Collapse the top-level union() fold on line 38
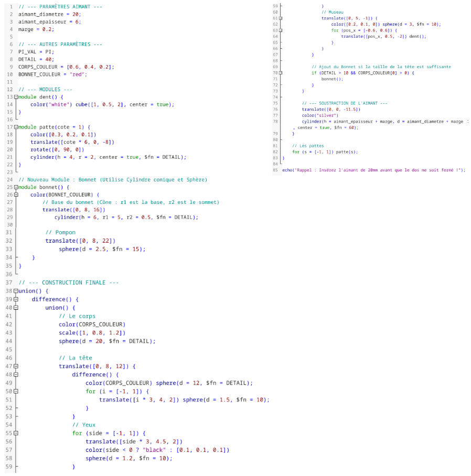Screen dimensions: 471x476 [x=16, y=291]
